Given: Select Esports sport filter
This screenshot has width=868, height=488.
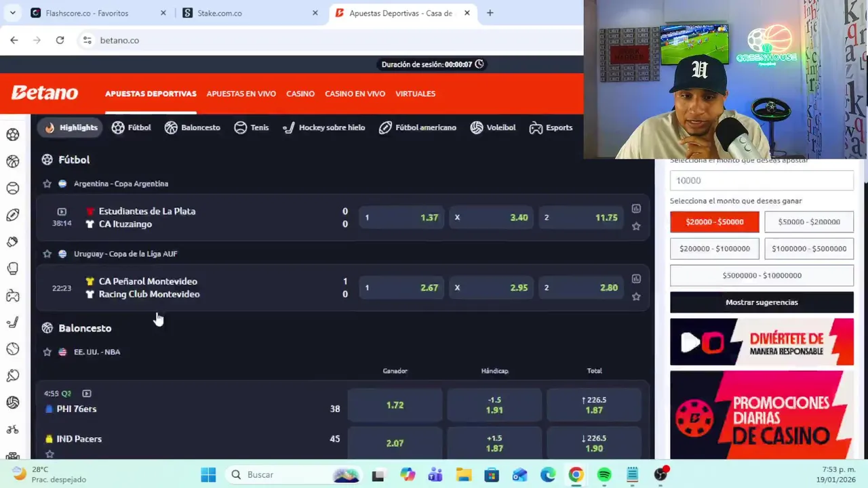Looking at the screenshot, I should coord(551,127).
